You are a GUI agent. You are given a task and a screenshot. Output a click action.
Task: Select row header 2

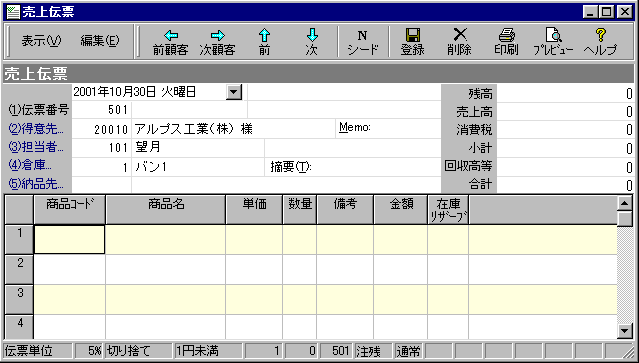point(19,269)
